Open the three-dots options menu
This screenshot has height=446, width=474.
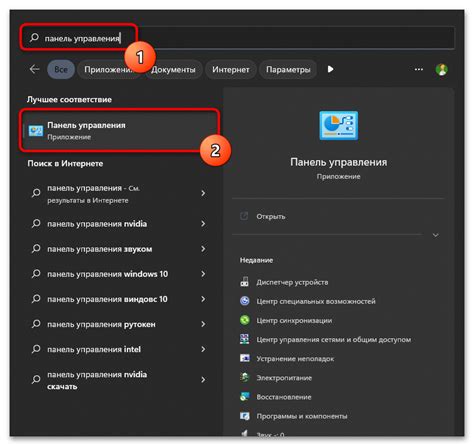419,69
